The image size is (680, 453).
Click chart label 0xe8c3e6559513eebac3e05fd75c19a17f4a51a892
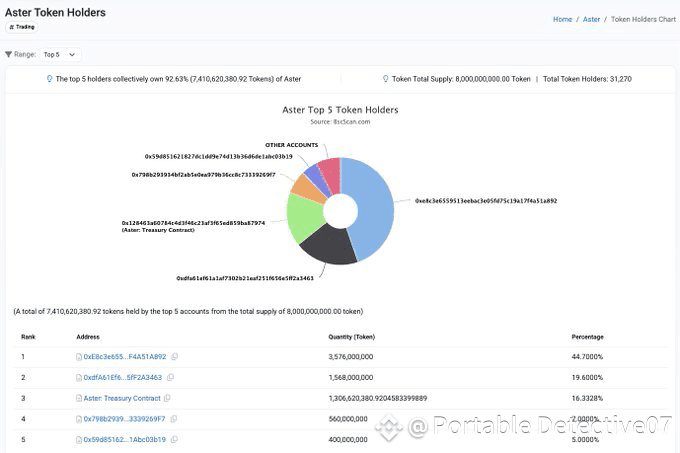pos(486,201)
